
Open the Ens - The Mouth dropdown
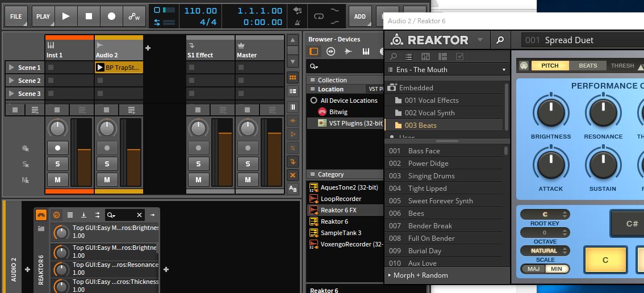[x=448, y=69]
